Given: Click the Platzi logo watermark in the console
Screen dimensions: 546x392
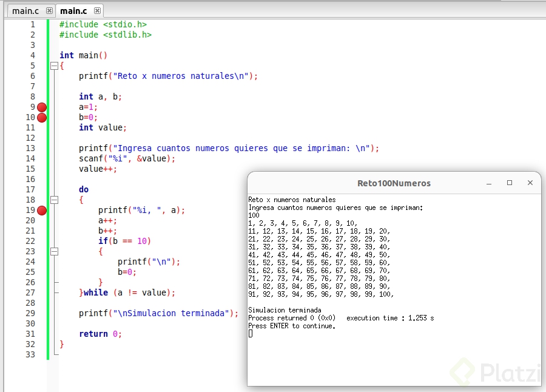Looking at the screenshot, I should [x=485, y=371].
